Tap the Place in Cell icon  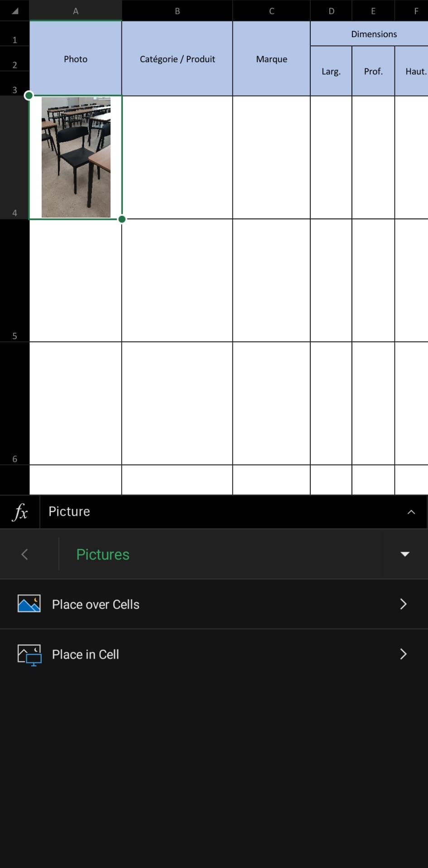[29, 655]
